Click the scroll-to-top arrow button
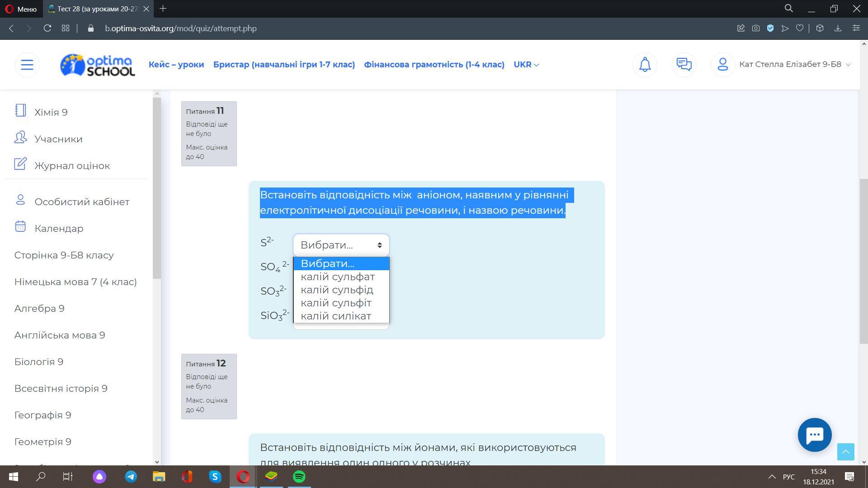868x488 pixels. [x=845, y=451]
